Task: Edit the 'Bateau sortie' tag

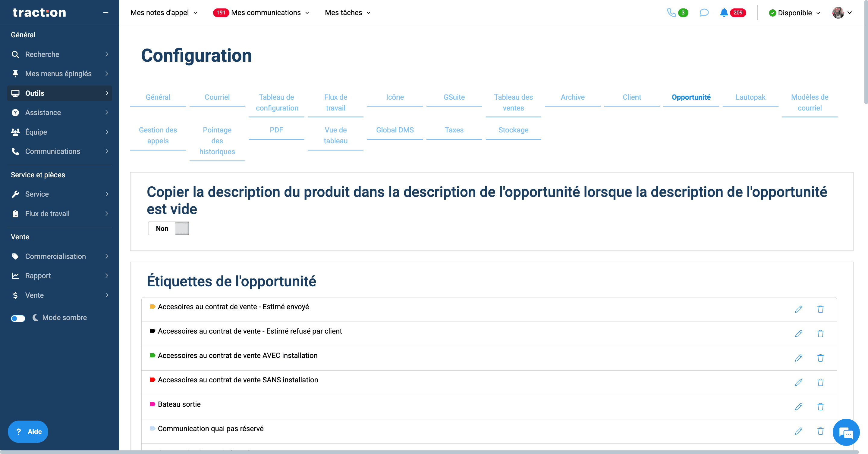Action: (x=798, y=407)
